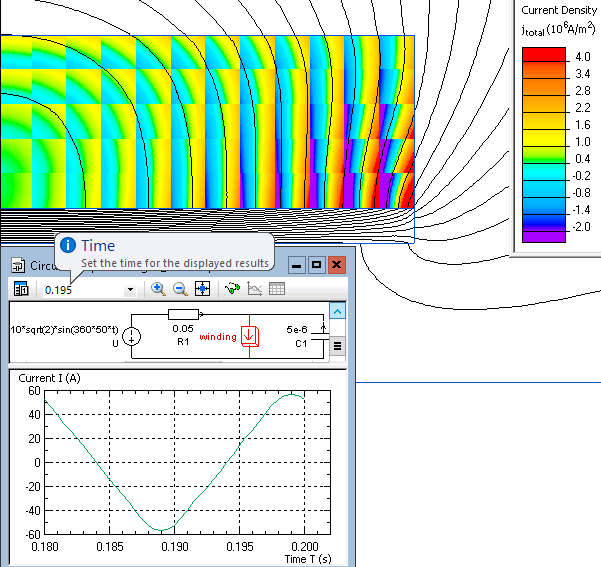Click the 'Time T (s)' axis label
The width and height of the screenshot is (601, 567).
point(308,559)
